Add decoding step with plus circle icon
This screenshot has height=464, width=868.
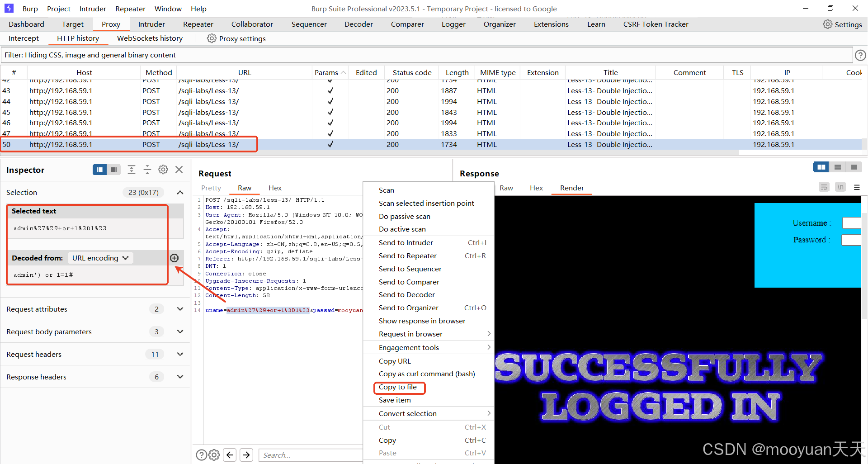[x=175, y=258]
